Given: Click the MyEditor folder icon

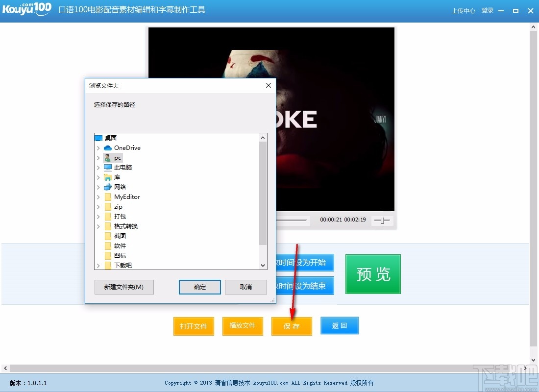Looking at the screenshot, I should click(x=108, y=197).
